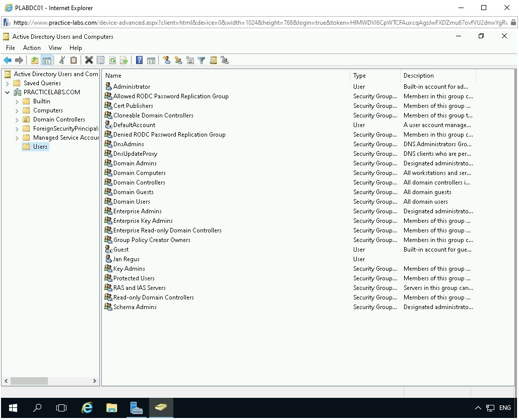This screenshot has width=519, height=420.
Task: Launch Internet Explorer from the taskbar
Action: click(x=87, y=408)
